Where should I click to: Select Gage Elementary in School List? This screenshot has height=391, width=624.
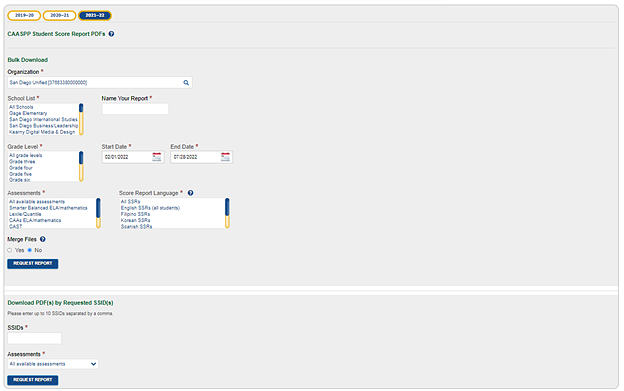(x=28, y=113)
